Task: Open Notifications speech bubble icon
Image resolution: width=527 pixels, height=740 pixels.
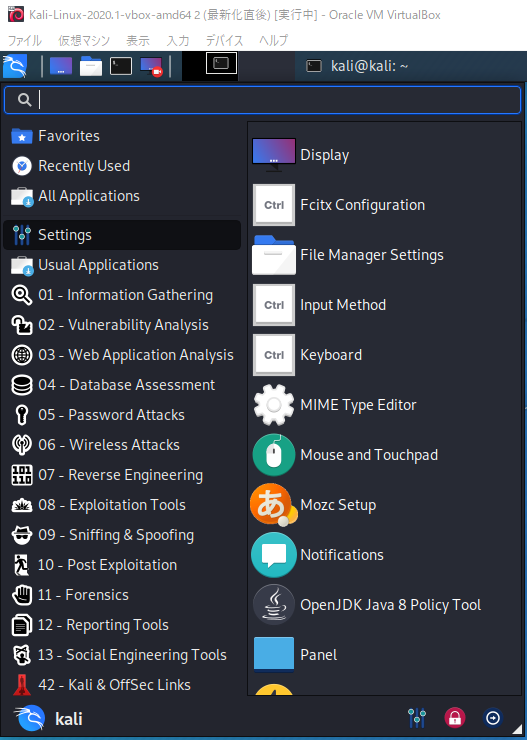Action: coord(274,555)
